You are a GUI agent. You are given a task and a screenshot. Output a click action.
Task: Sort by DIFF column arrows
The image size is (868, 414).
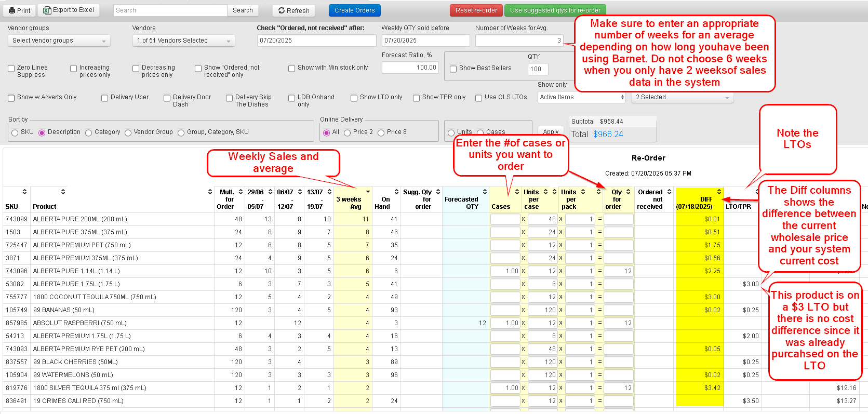719,192
